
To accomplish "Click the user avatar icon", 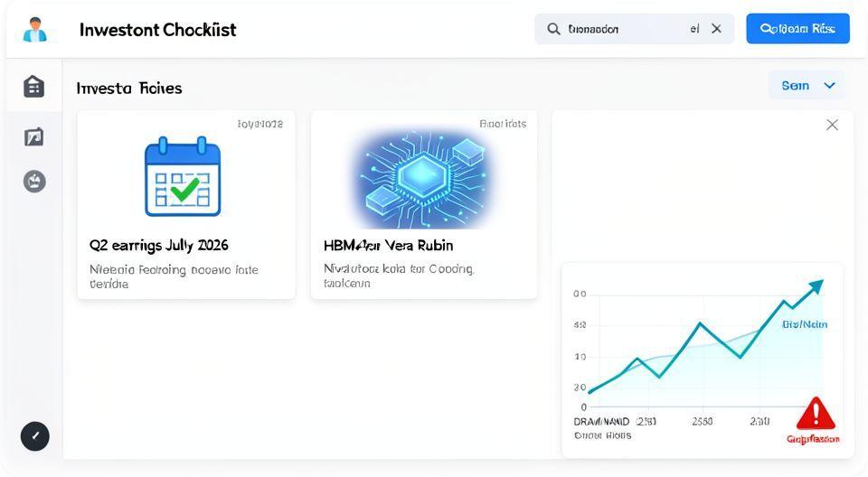I will (x=34, y=29).
